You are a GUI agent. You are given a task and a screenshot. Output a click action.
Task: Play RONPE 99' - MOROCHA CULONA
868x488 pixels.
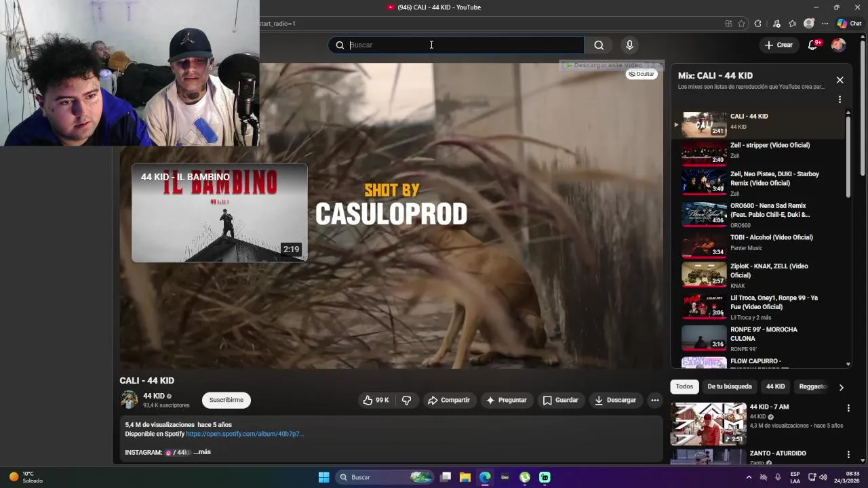click(758, 338)
